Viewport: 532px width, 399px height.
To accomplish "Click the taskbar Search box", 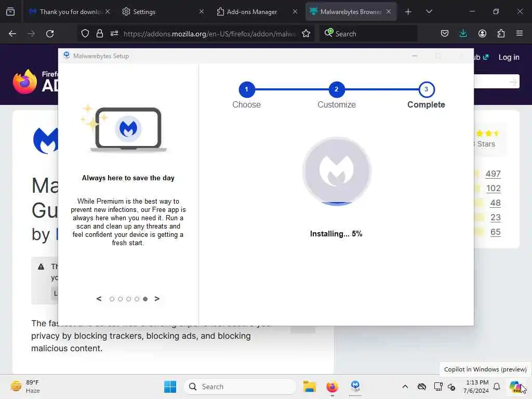I will pyautogui.click(x=240, y=387).
